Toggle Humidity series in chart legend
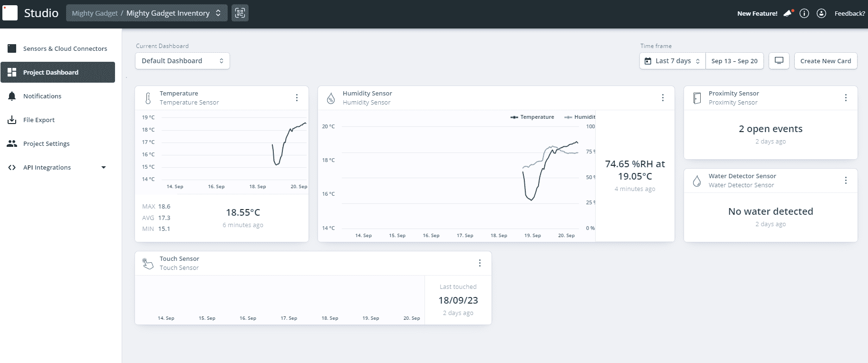The image size is (868, 363). coord(580,117)
